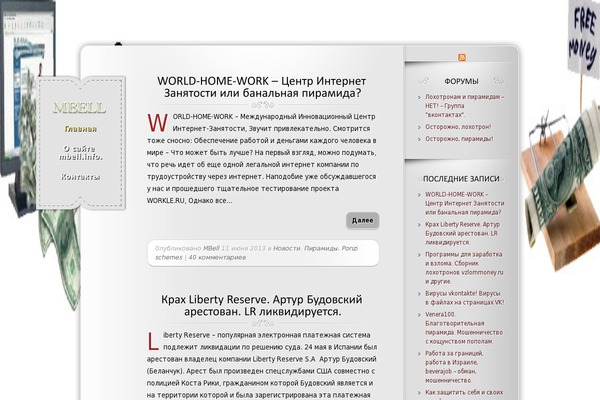Viewport: 600px width, 400px height.
Task: Open sidebar recent post WORLD-HOME-WORK
Action: tap(465, 203)
